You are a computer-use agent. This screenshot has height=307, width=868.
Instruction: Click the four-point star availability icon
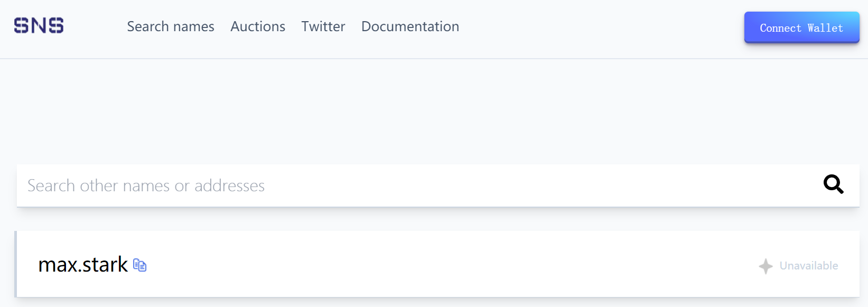tap(766, 266)
